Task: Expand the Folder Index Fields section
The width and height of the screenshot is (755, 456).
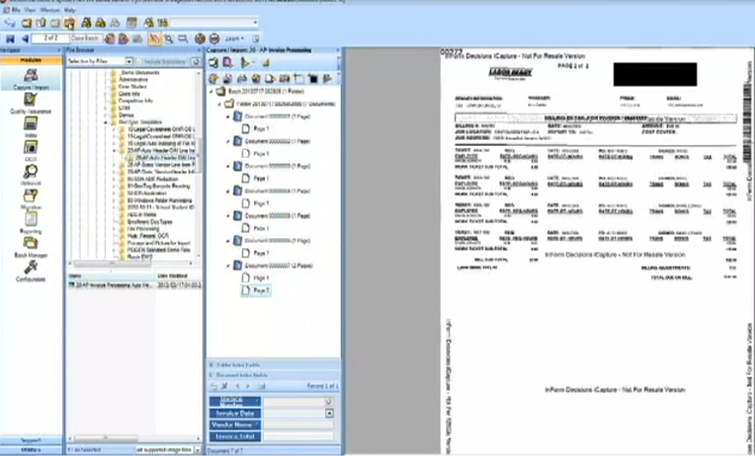Action: pyautogui.click(x=211, y=365)
